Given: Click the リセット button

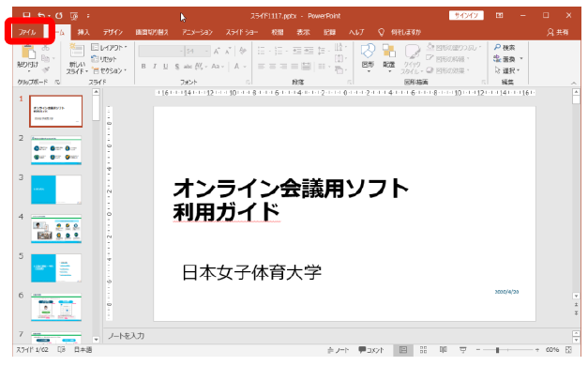Looking at the screenshot, I should click(104, 59).
